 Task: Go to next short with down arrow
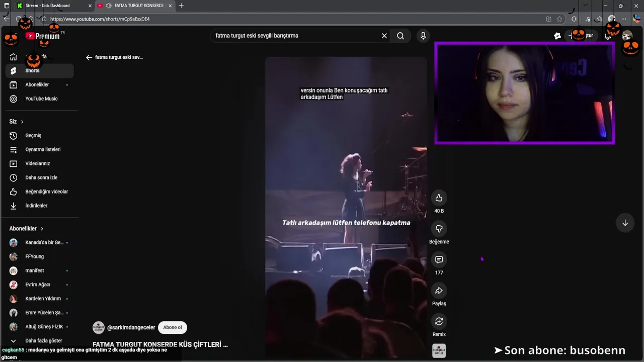[x=625, y=223]
